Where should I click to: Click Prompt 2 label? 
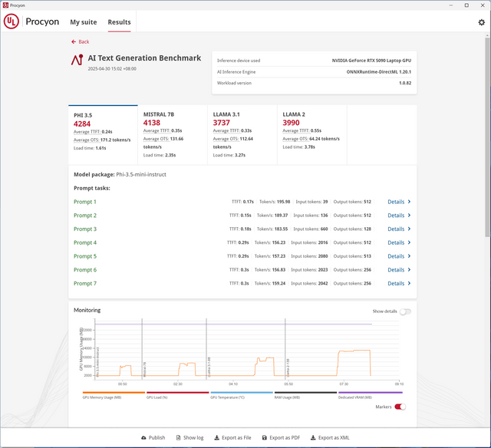point(85,216)
